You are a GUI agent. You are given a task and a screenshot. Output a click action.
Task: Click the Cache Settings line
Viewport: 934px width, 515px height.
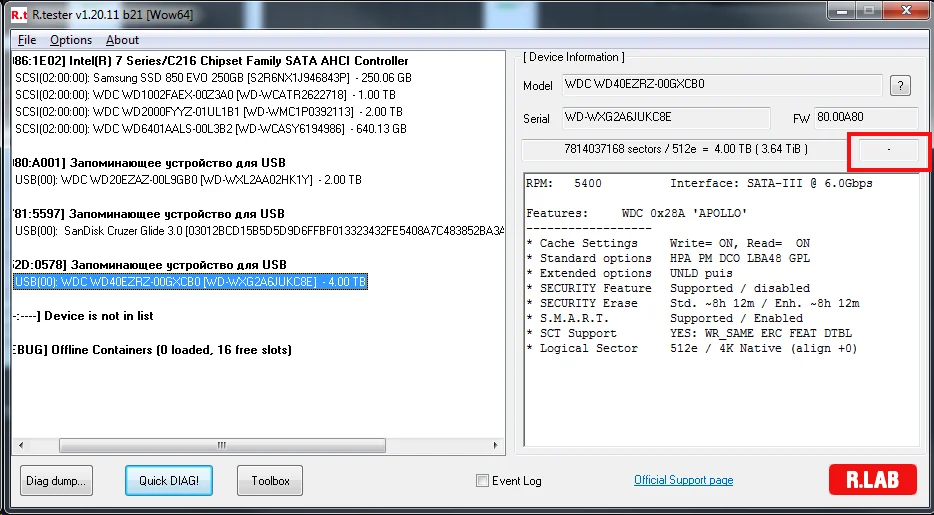(x=668, y=244)
